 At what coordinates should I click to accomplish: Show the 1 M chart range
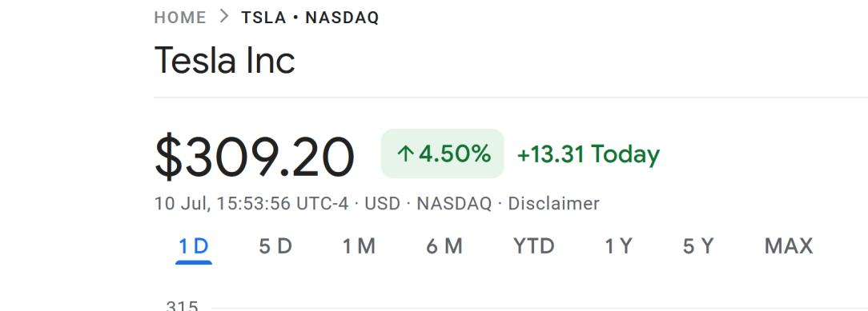[x=359, y=245]
